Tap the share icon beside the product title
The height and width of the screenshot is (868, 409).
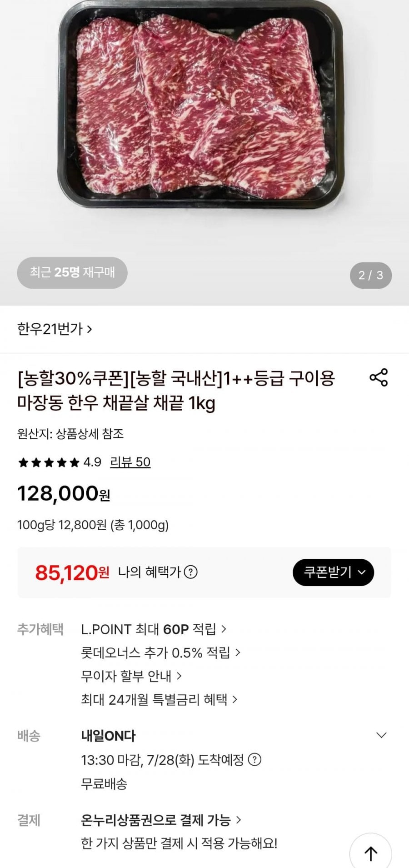[379, 377]
